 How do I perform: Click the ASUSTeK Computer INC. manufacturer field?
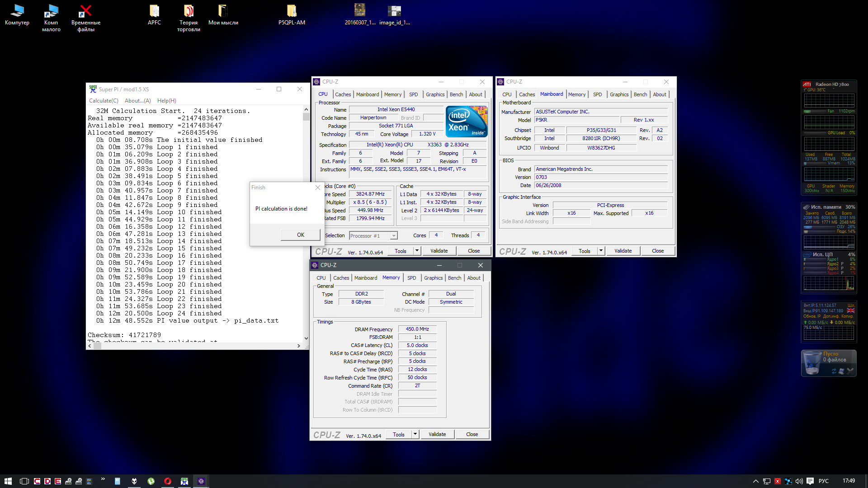pyautogui.click(x=601, y=112)
